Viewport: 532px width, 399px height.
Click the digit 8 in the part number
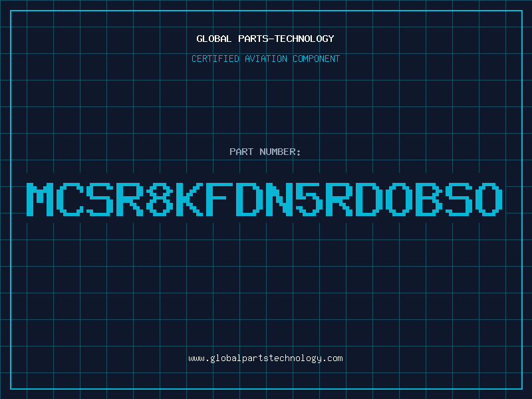(160, 199)
